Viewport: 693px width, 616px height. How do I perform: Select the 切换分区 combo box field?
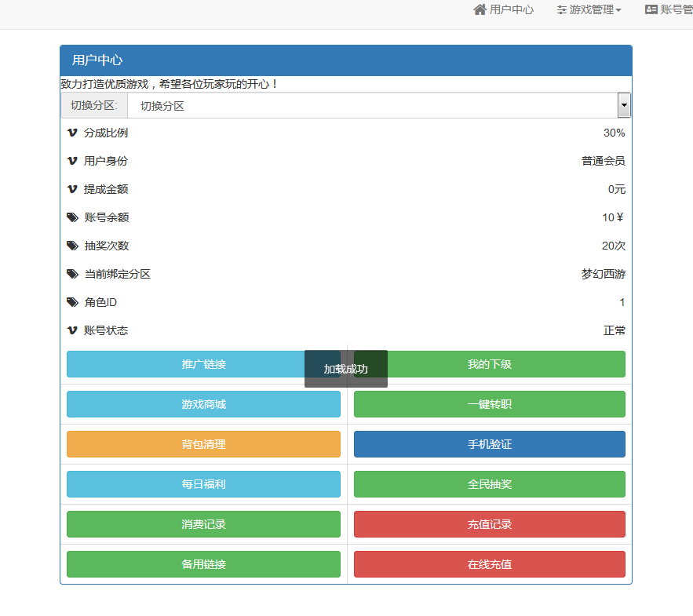pos(372,105)
